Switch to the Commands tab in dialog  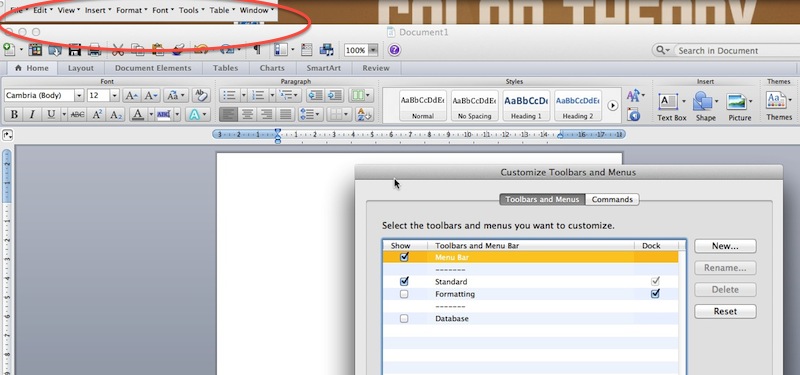[x=612, y=199]
